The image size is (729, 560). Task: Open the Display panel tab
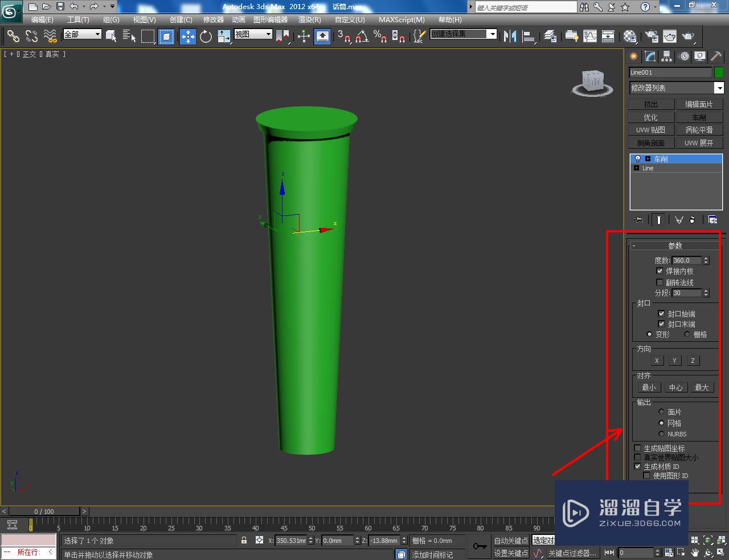click(x=701, y=56)
